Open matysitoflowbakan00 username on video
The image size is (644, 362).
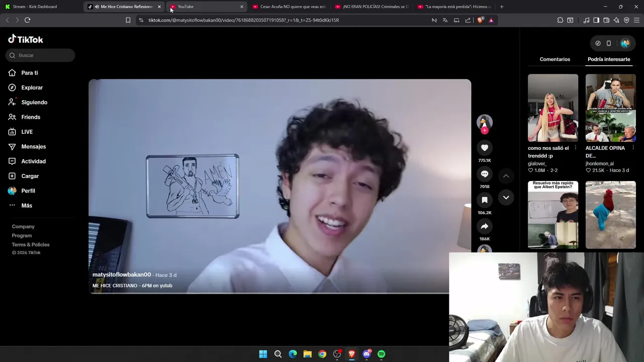point(122,275)
